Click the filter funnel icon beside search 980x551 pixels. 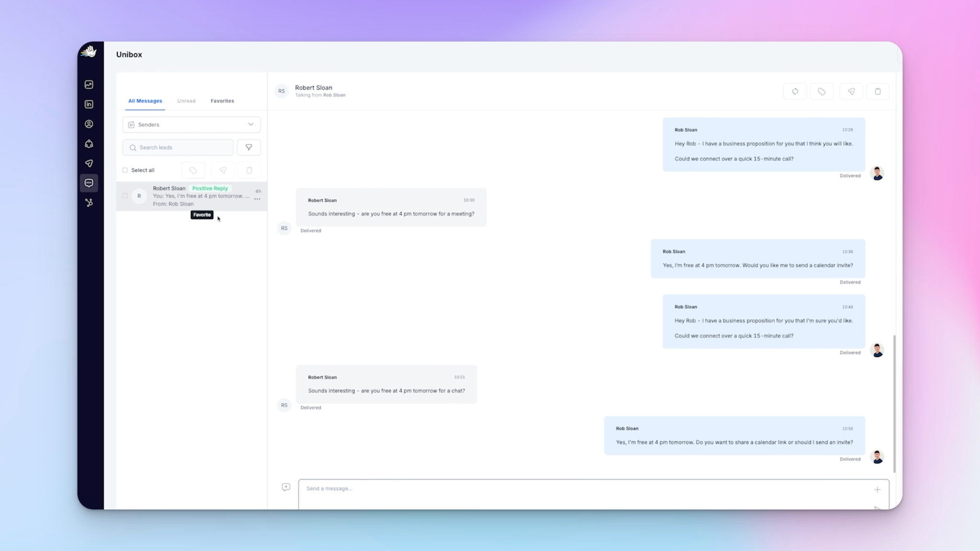tap(249, 147)
